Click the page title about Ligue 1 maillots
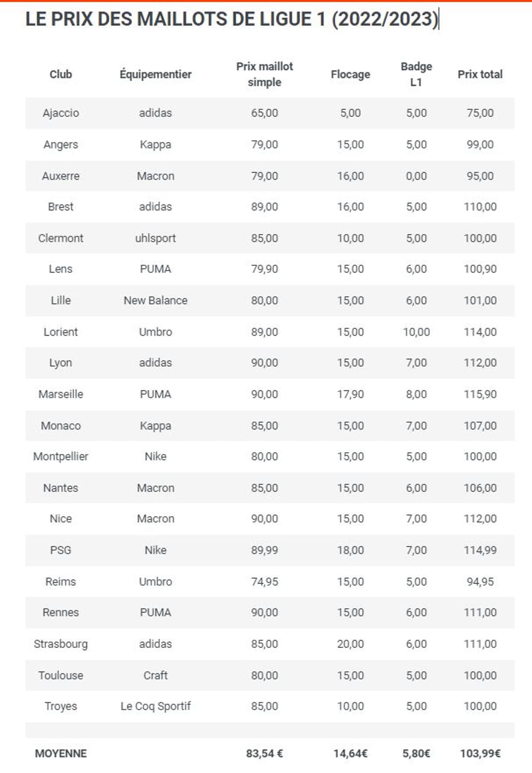This screenshot has height=773, width=532. click(231, 19)
